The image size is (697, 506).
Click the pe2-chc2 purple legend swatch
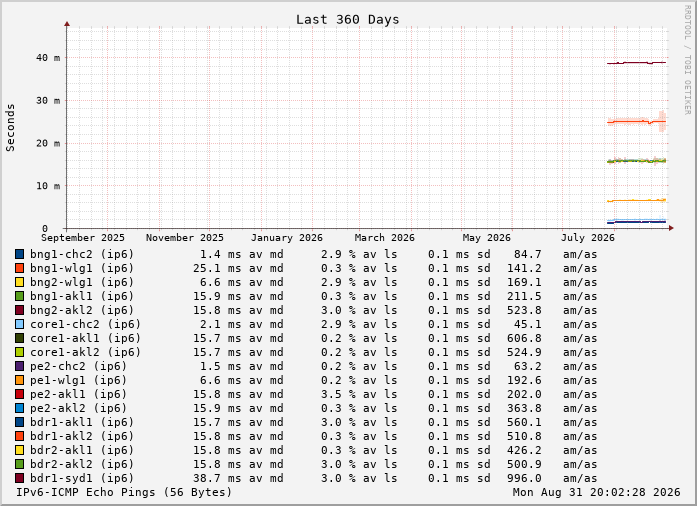(20, 366)
